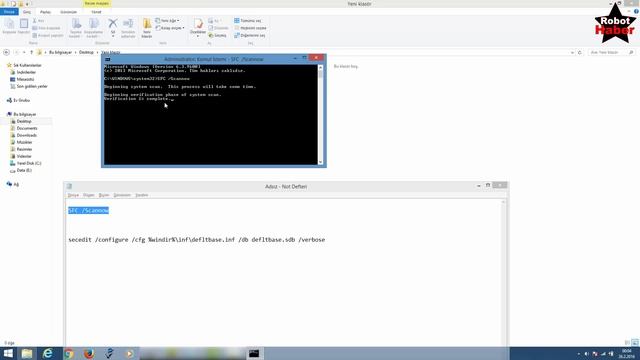Open Notepad Biçim menu
The width and height of the screenshot is (640, 360).
click(104, 195)
